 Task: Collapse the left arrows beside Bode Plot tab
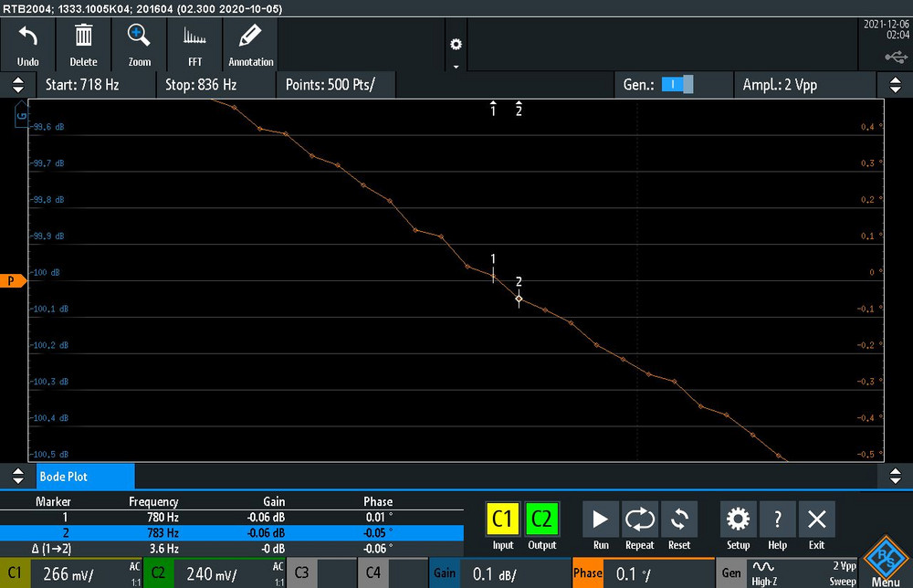(18, 477)
